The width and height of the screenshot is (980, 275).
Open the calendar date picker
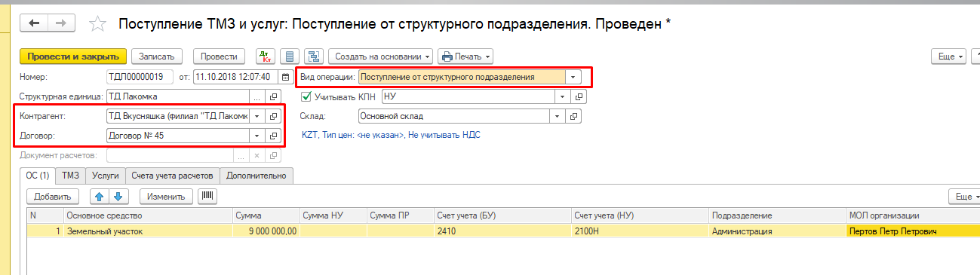click(285, 76)
